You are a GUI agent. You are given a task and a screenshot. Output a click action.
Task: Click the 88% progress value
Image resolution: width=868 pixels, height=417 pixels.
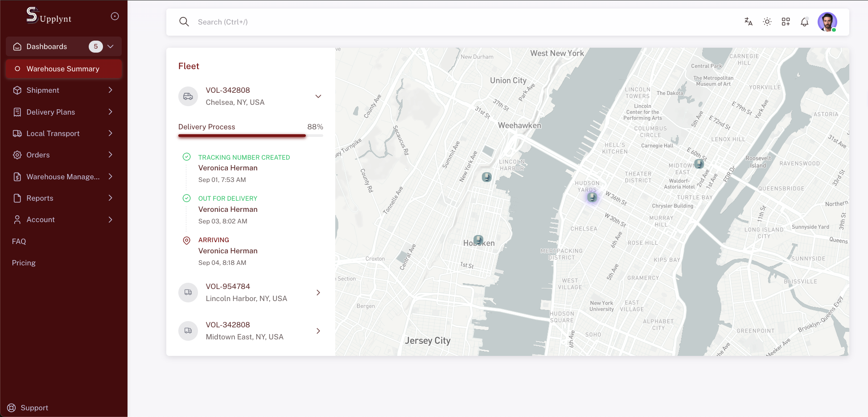[x=315, y=127]
